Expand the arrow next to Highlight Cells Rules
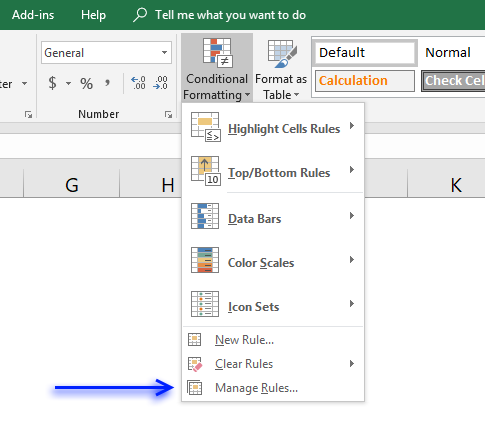The height and width of the screenshot is (429, 485). click(x=352, y=126)
